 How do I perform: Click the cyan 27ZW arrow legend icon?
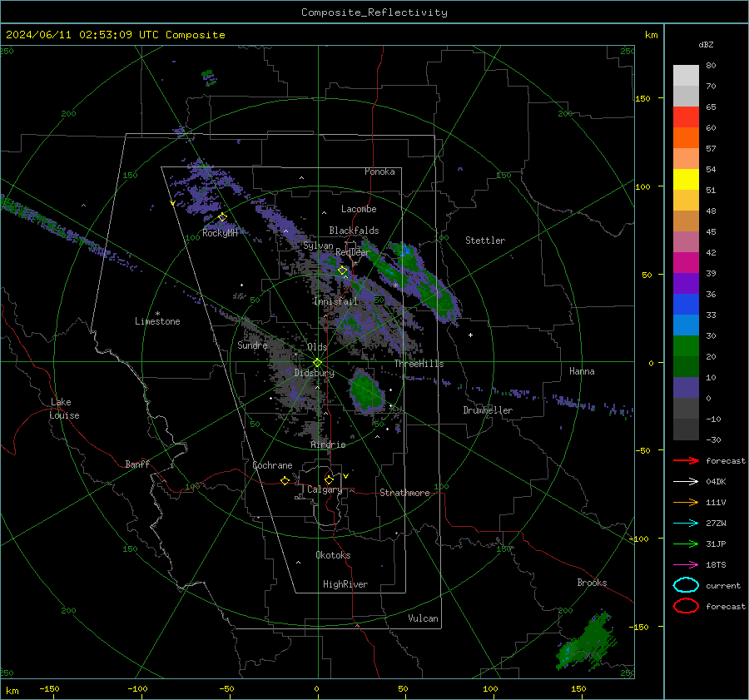click(x=686, y=524)
